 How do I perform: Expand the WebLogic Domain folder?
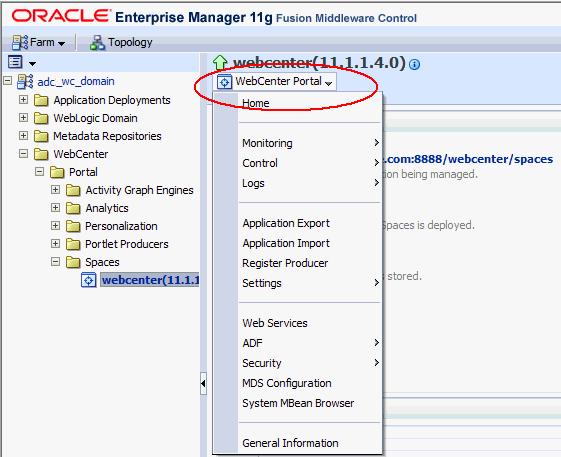coord(23,117)
